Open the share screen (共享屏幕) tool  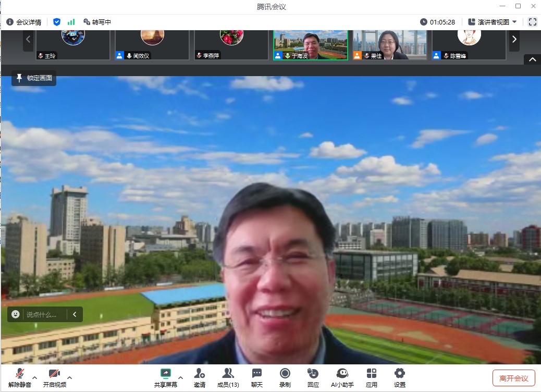point(165,377)
